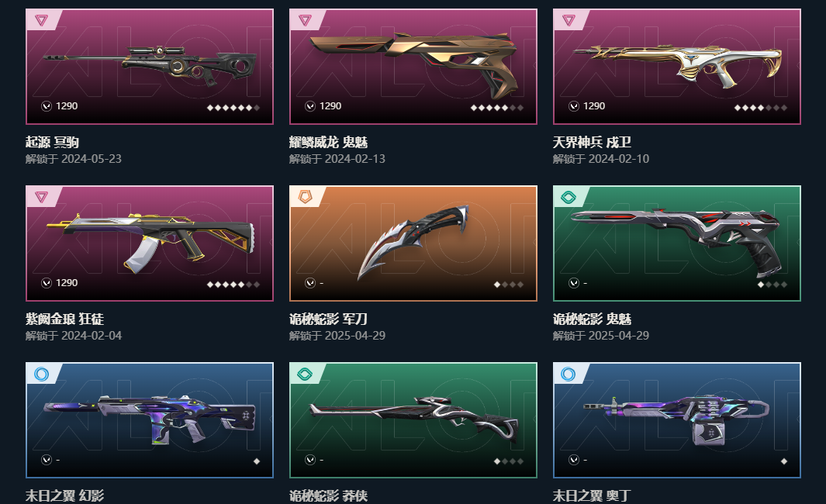This screenshot has width=826, height=504.
Task: Click the blue tier icon on 末日之翼 幻影 card
Action: [x=41, y=374]
